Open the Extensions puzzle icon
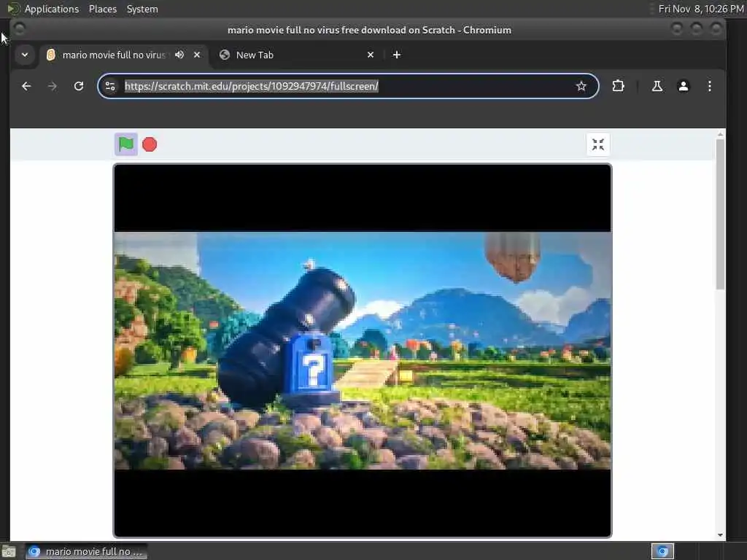 pos(618,86)
